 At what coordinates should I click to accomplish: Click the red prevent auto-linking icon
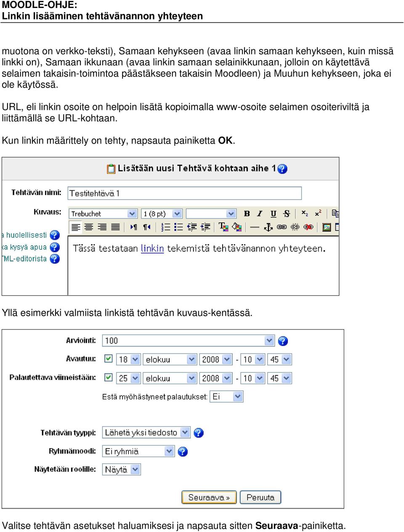[308, 227]
